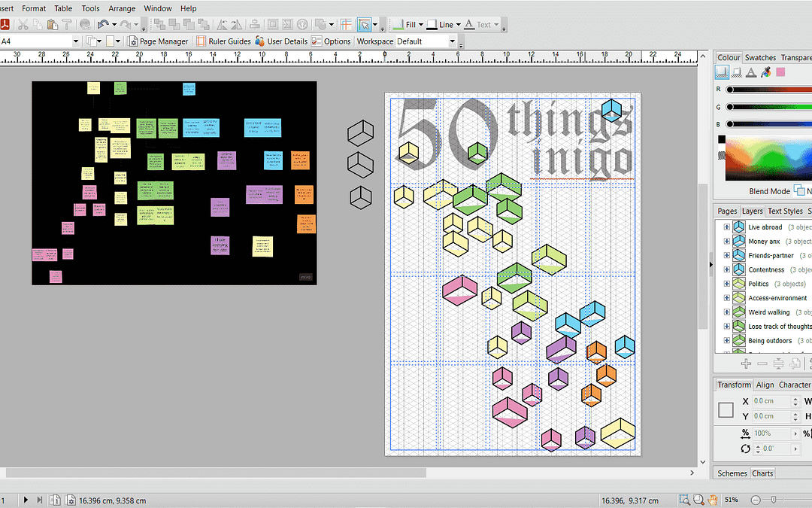Viewport: 812px width, 508px height.
Task: Click the Ruler Guides icon
Action: [201, 41]
